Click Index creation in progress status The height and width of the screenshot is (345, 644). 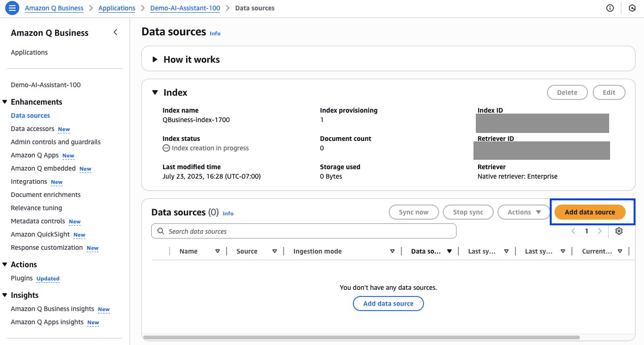pyautogui.click(x=206, y=148)
